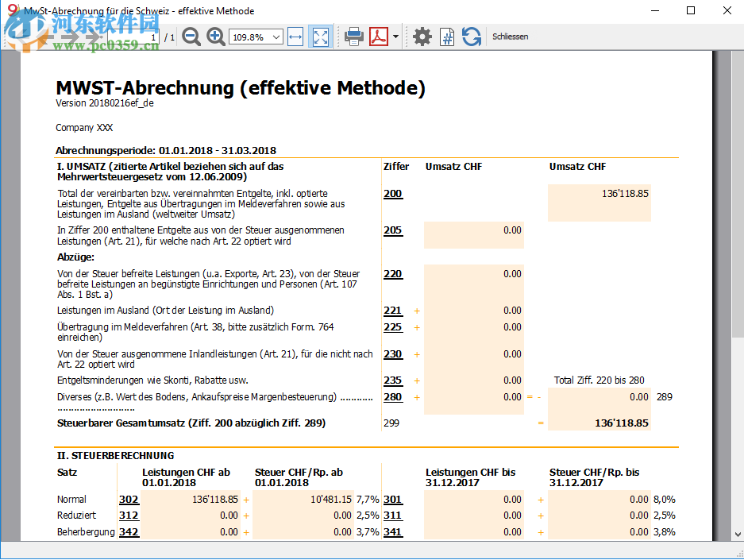Viewport: 744px width, 560px height.
Task: Open Ziffer 220 link
Action: pos(393,274)
